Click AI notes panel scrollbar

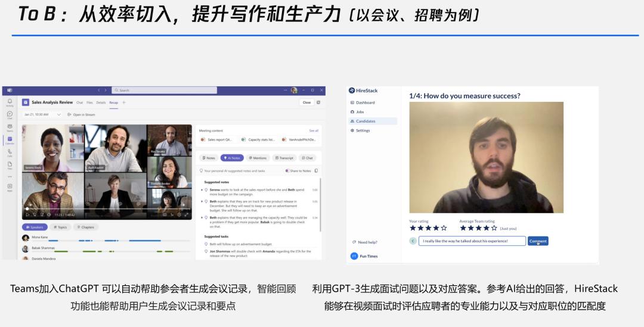pyautogui.click(x=320, y=205)
